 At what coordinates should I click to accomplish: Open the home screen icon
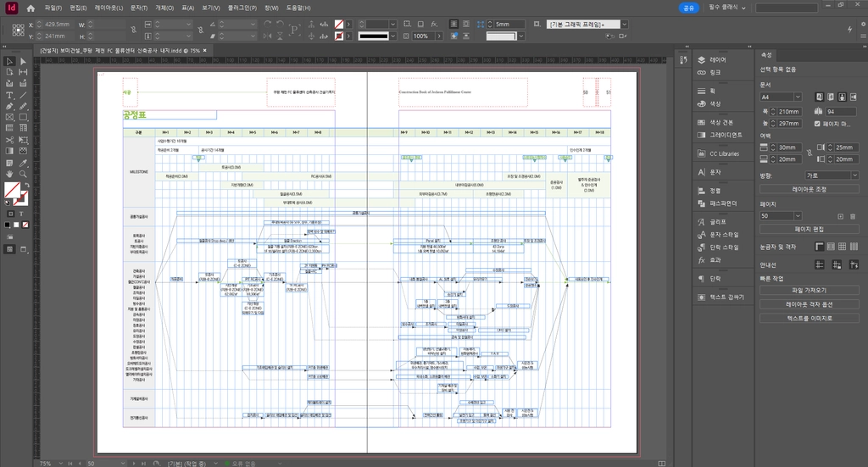tap(31, 8)
